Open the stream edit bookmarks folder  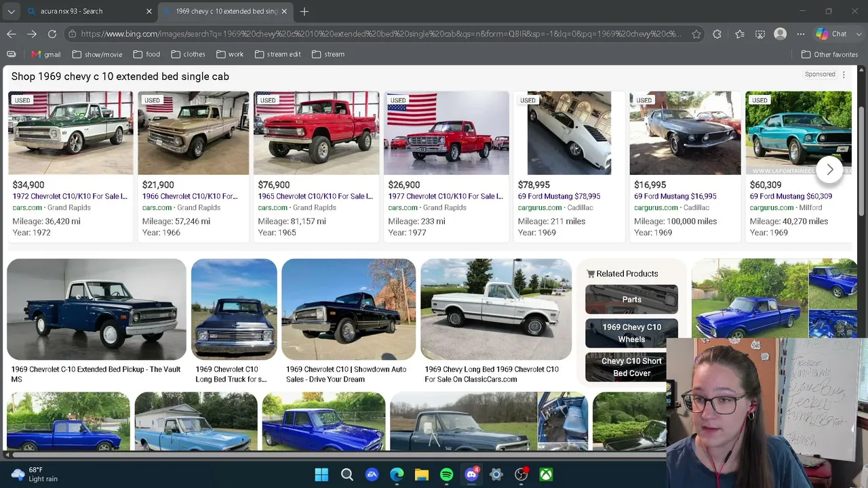point(278,54)
